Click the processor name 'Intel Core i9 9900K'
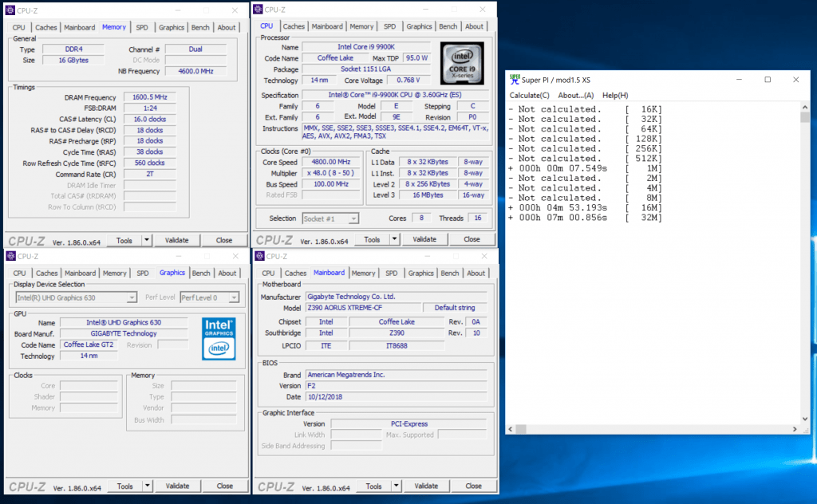This screenshot has width=817, height=504. coord(366,47)
